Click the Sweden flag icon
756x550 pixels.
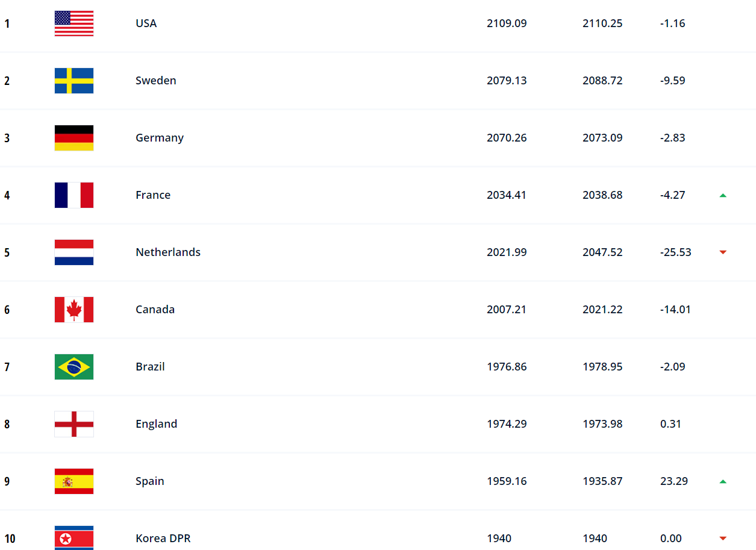pos(74,81)
